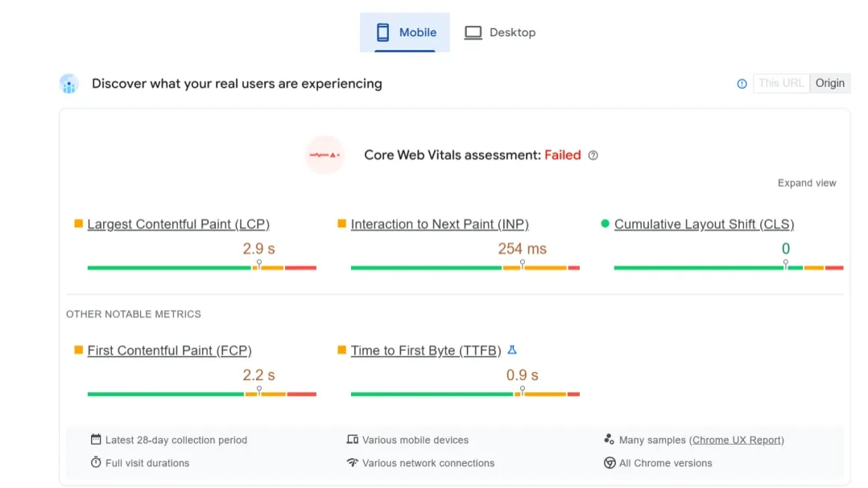This screenshot has width=868, height=488.
Task: Click the Core Web Vitals failed pulse icon
Action: click(324, 155)
